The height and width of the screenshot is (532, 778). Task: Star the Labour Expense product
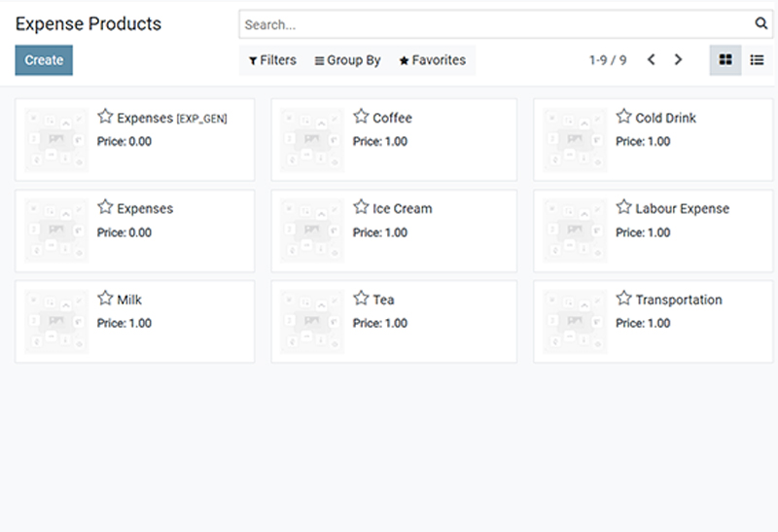pos(623,207)
